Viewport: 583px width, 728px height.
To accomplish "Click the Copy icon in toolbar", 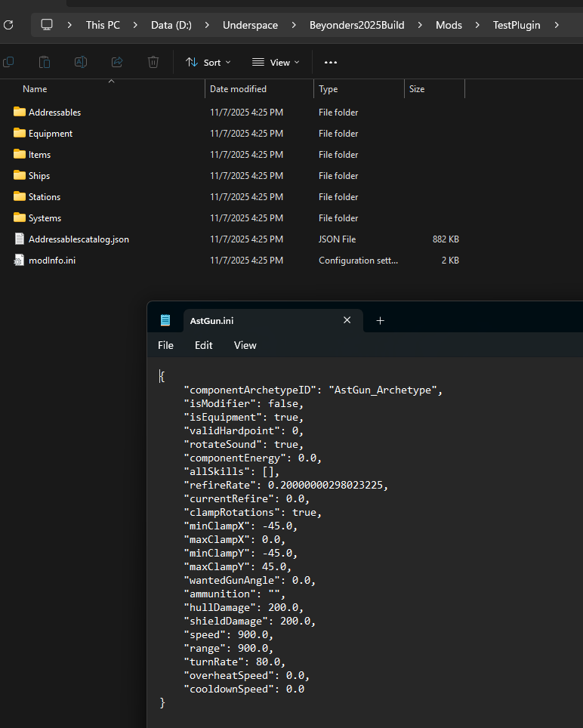I will tap(8, 62).
